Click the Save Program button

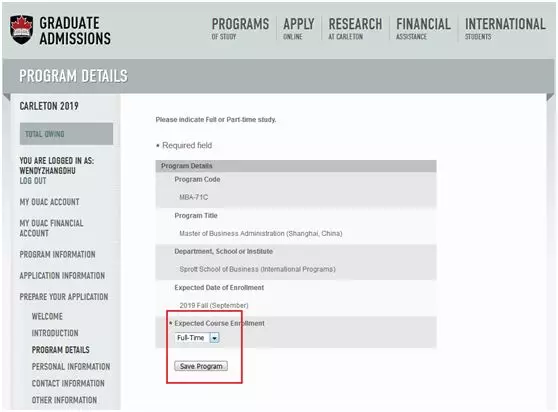click(201, 366)
